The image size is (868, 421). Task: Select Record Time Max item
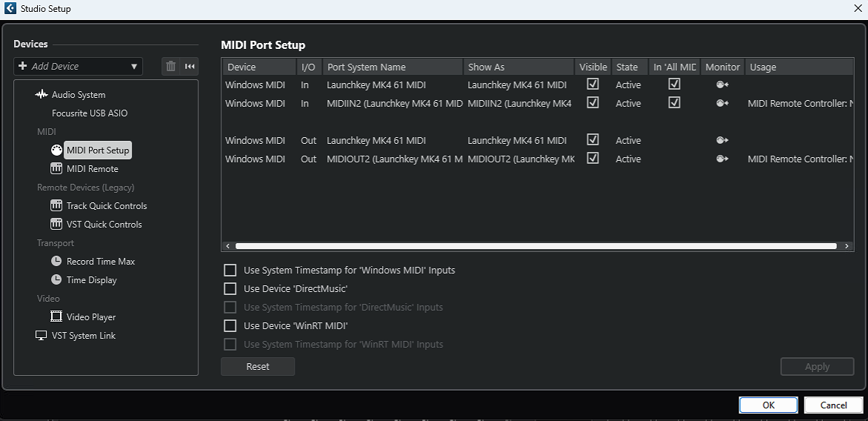coord(101,262)
